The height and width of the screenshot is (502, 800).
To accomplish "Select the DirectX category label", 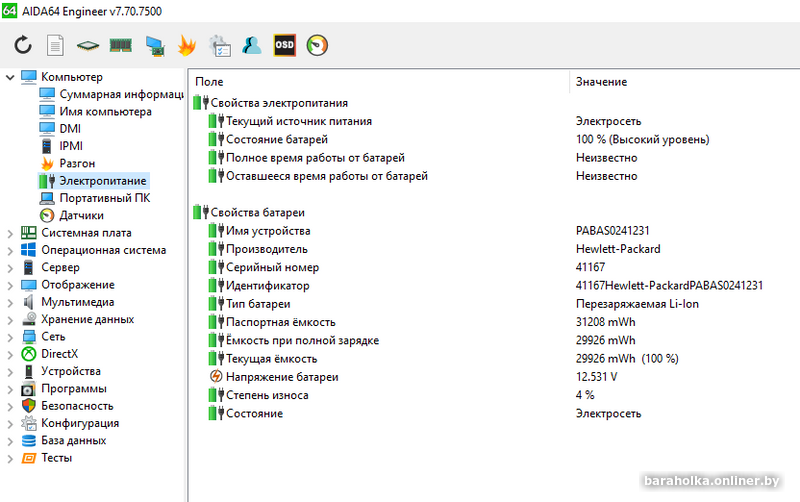I will [59, 354].
